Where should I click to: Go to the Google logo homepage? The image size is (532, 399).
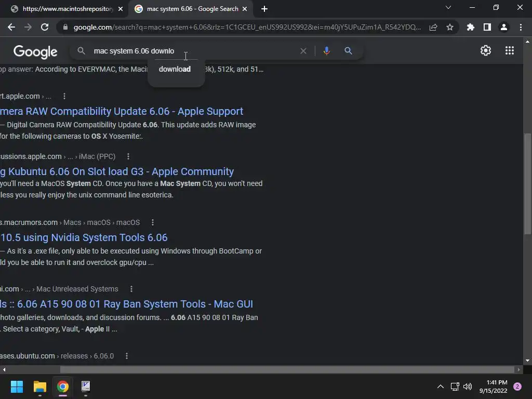(35, 51)
